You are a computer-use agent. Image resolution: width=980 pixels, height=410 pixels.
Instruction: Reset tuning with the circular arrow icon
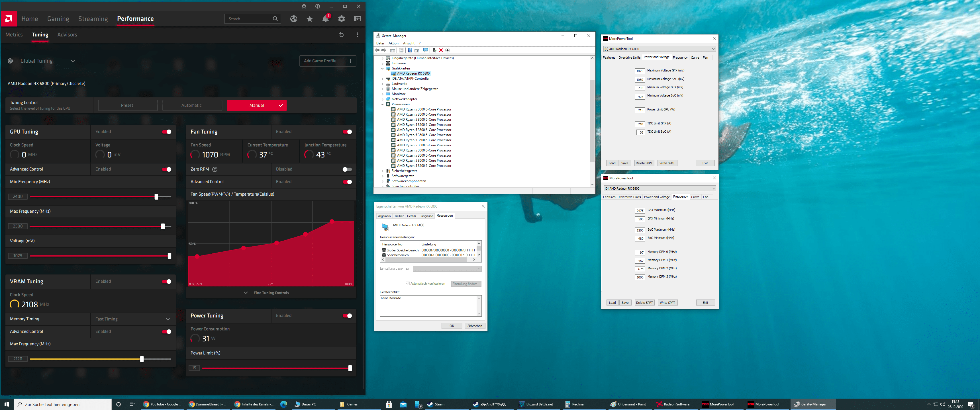341,35
